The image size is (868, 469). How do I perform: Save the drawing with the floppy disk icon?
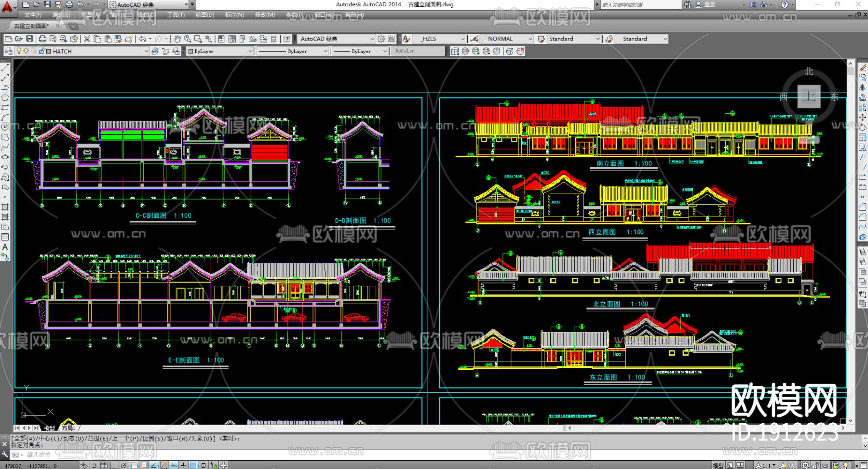point(29,39)
